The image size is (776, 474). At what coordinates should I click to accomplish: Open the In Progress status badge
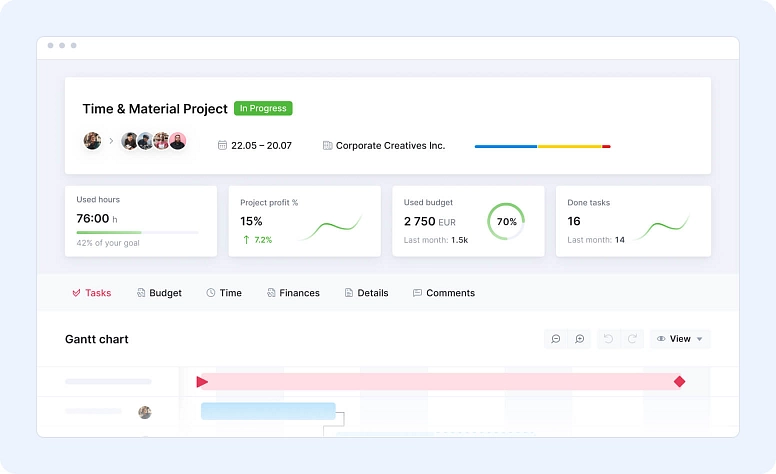point(263,108)
